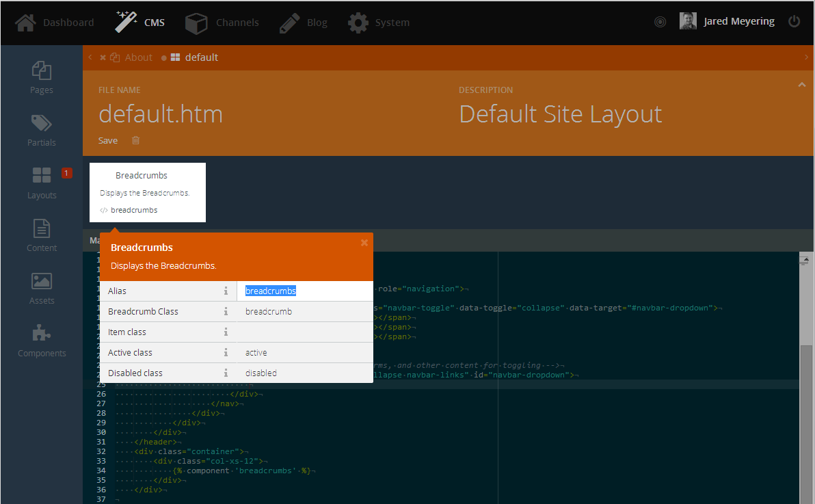The height and width of the screenshot is (504, 815).
Task: Open the Assets sidebar section
Action: 42,289
